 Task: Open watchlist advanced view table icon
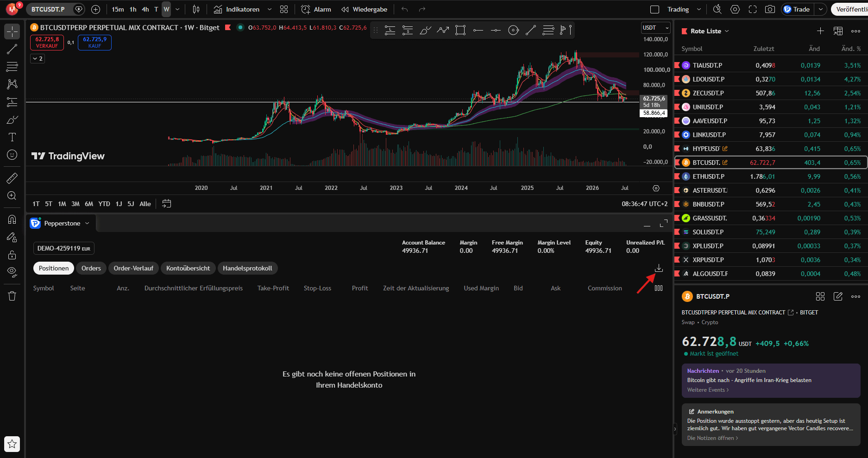pyautogui.click(x=838, y=31)
